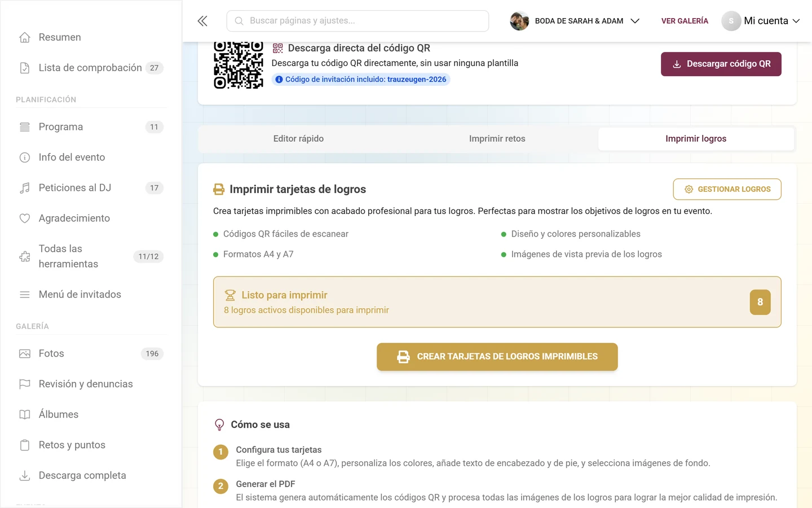Click the Revisión y denuncias flag icon

pos(25,384)
